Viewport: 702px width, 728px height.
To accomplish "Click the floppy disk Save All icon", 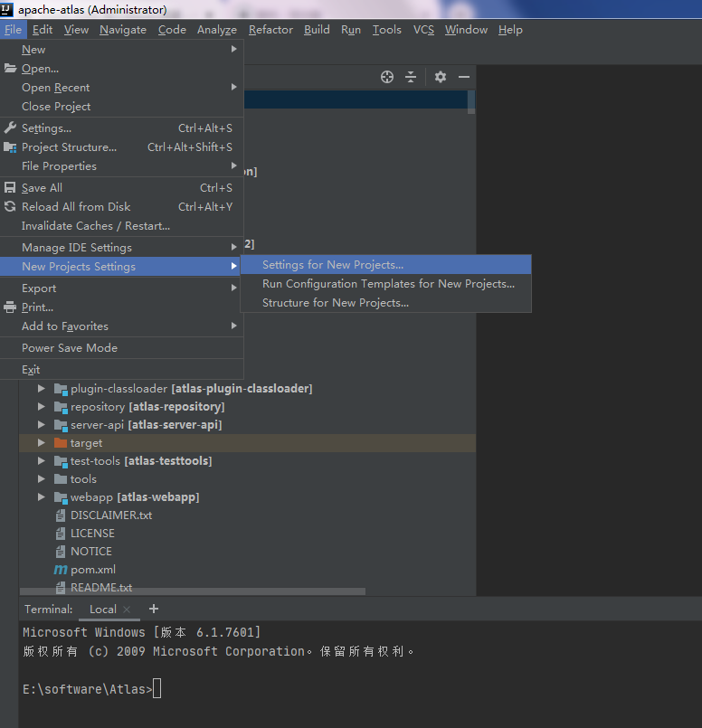I will (10, 187).
